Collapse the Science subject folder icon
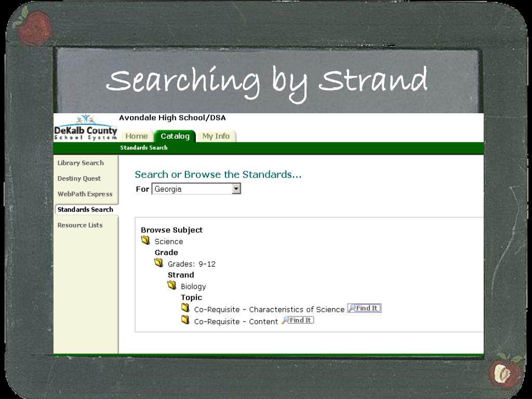Viewport: 532px width, 399px height. [145, 241]
